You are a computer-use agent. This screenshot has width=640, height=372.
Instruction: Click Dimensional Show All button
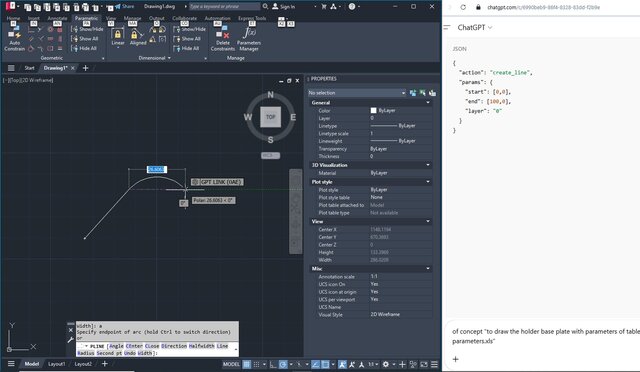[x=187, y=39]
